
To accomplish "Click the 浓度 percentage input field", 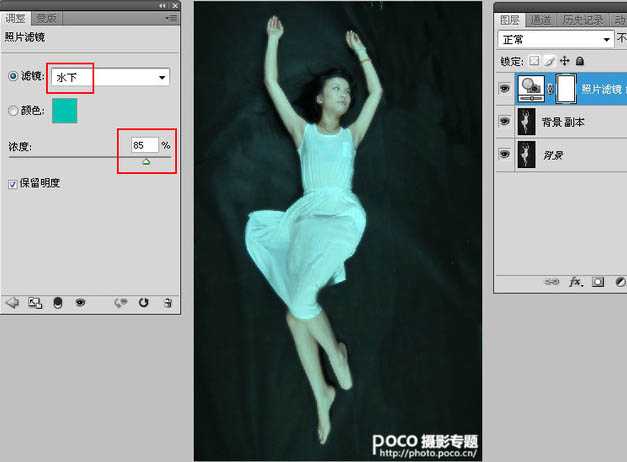I will click(x=143, y=146).
